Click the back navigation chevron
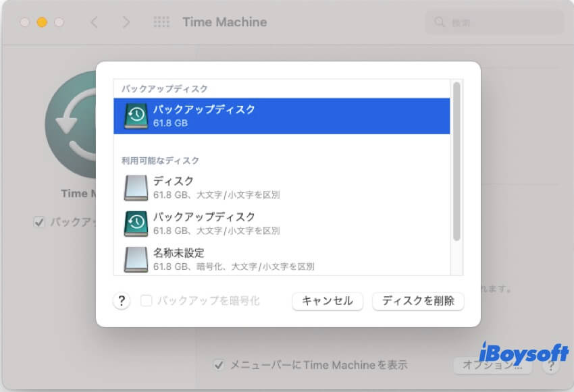Viewport: 574px width, 392px height. (x=94, y=22)
